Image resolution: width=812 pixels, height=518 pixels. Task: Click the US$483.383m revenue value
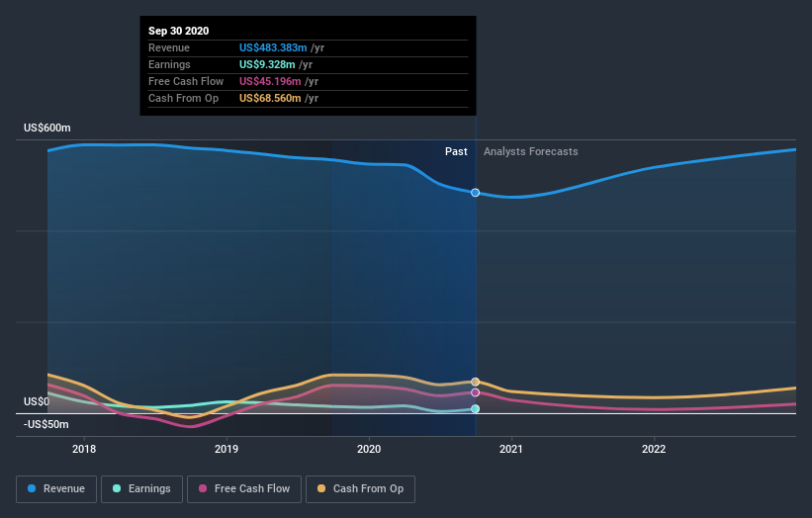coord(273,47)
